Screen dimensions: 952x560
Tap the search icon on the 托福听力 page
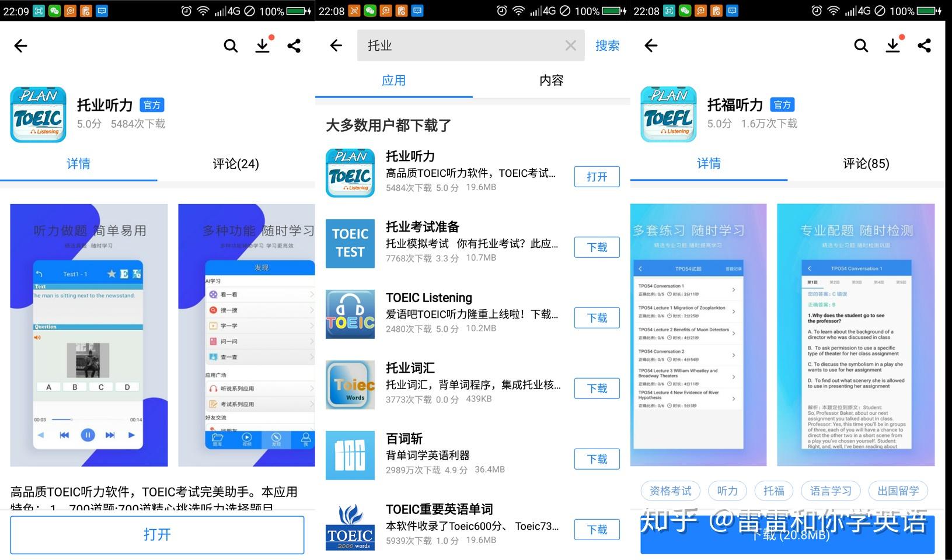point(861,45)
